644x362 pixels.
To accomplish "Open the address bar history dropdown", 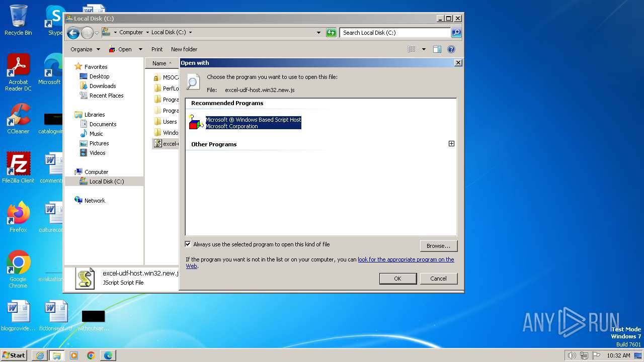I will point(318,33).
